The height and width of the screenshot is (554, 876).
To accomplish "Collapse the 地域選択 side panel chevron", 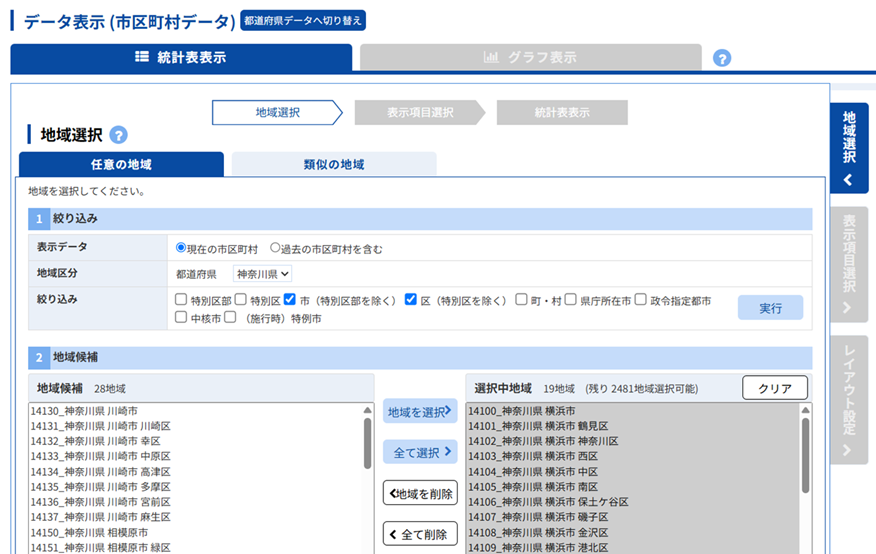I will [848, 181].
